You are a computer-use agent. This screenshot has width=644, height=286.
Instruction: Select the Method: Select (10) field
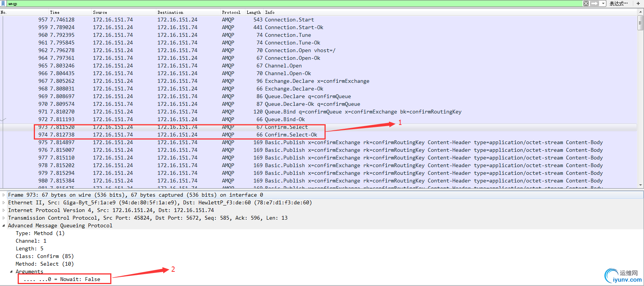click(x=45, y=264)
